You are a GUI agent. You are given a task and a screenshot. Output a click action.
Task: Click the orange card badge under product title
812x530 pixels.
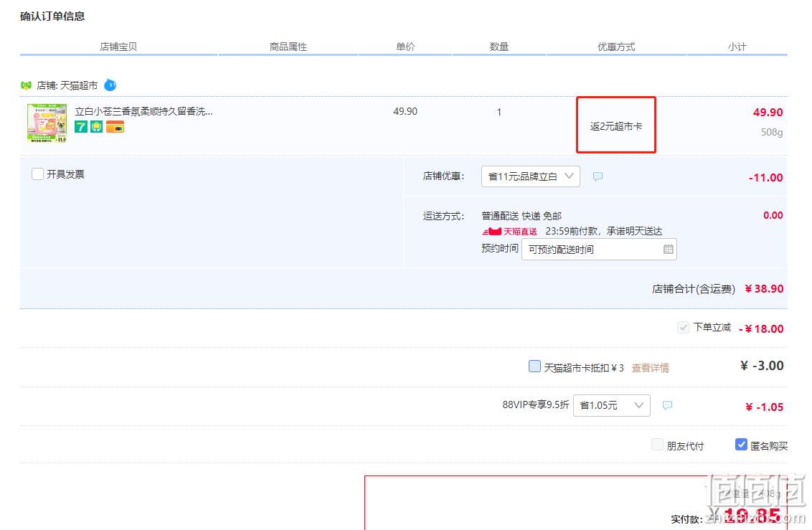tap(115, 127)
